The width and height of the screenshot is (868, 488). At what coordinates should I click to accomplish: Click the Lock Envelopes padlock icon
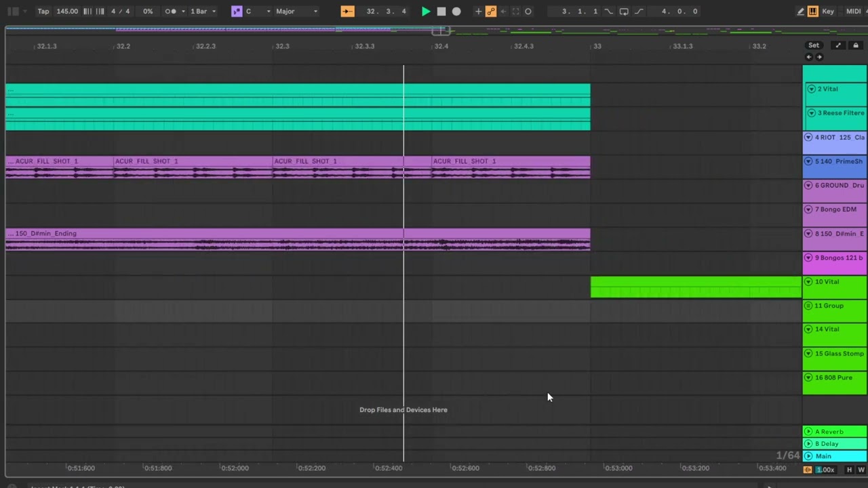click(856, 45)
